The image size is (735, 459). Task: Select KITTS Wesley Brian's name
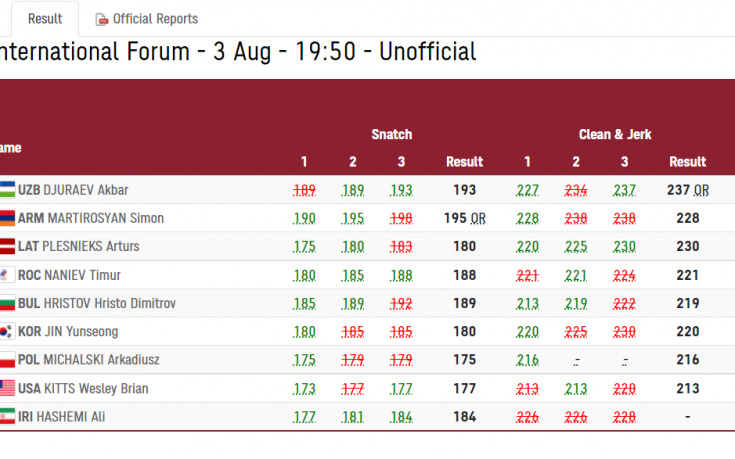pyautogui.click(x=96, y=388)
